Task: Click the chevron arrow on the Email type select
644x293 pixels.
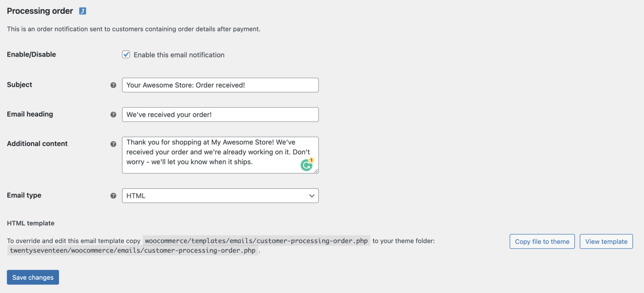Action: (x=312, y=196)
